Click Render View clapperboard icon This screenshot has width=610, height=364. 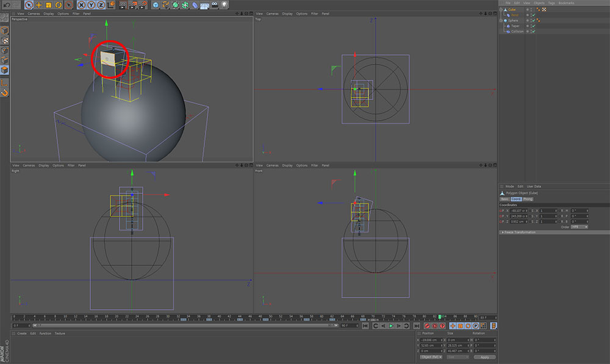pyautogui.click(x=123, y=5)
